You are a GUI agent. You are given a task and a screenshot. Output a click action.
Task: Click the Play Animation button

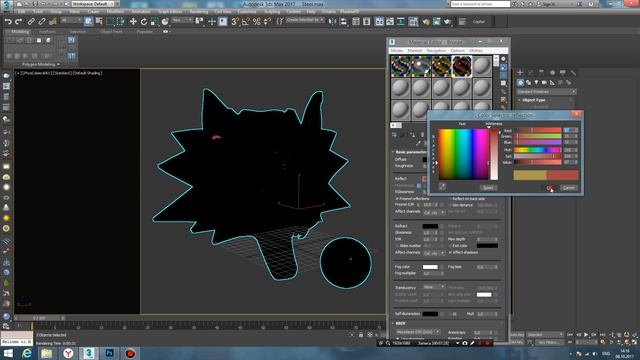pos(586,335)
